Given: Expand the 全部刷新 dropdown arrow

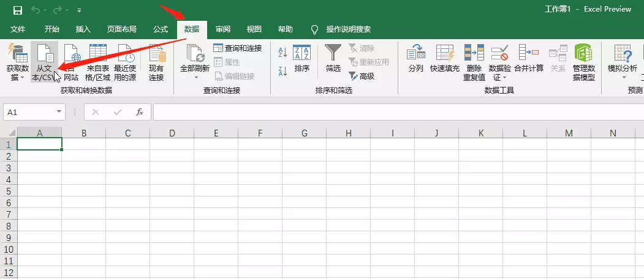Looking at the screenshot, I should (195, 77).
